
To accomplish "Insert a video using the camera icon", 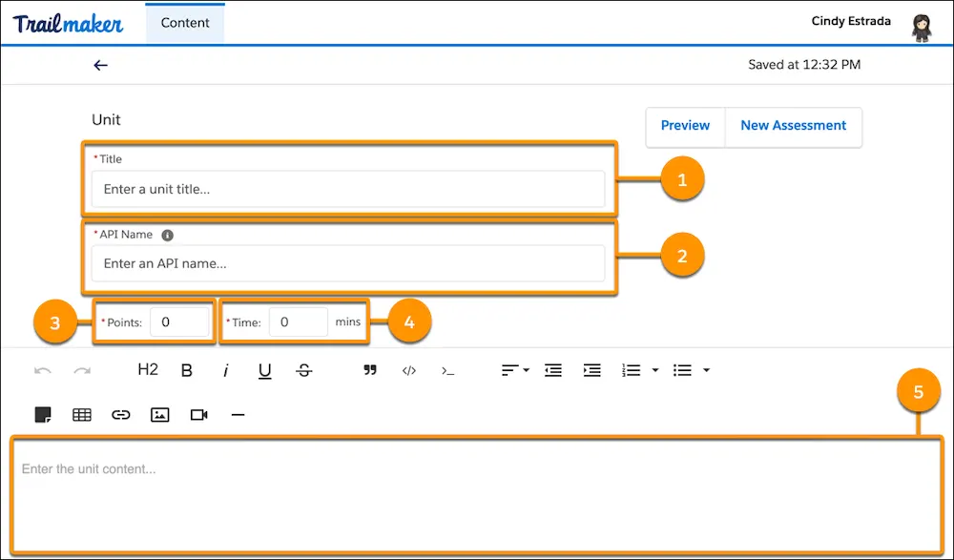I will pyautogui.click(x=198, y=415).
